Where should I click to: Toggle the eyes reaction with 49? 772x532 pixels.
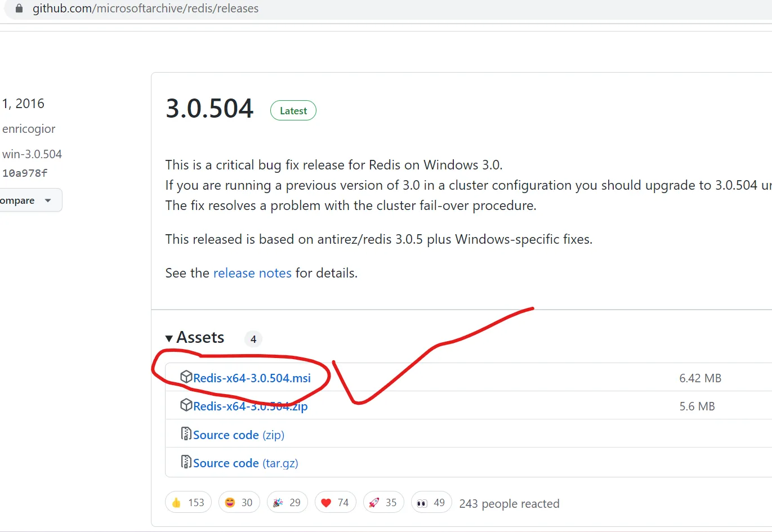tap(431, 502)
